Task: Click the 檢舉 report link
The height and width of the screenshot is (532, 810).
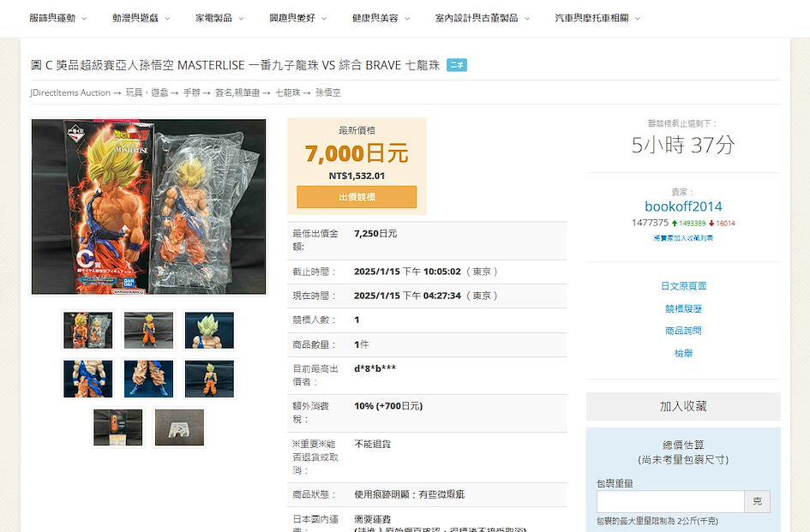Action: point(683,353)
